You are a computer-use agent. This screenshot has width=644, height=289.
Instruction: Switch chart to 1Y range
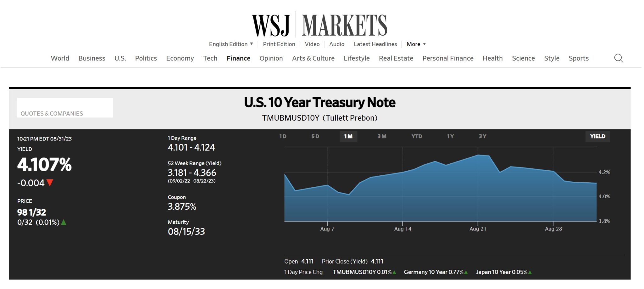(450, 136)
